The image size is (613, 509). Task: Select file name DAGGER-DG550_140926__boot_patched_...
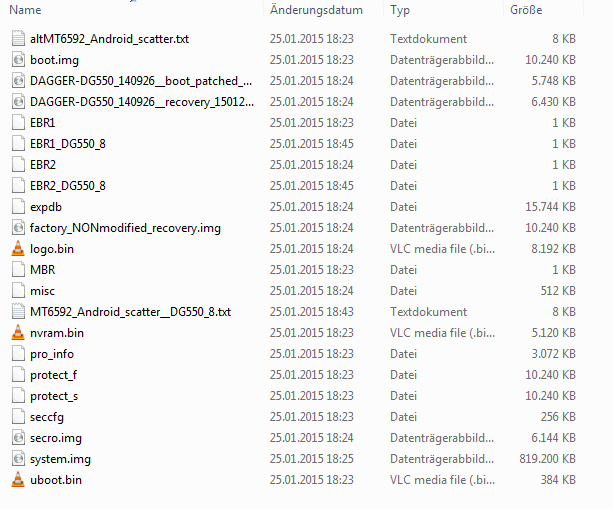point(141,81)
